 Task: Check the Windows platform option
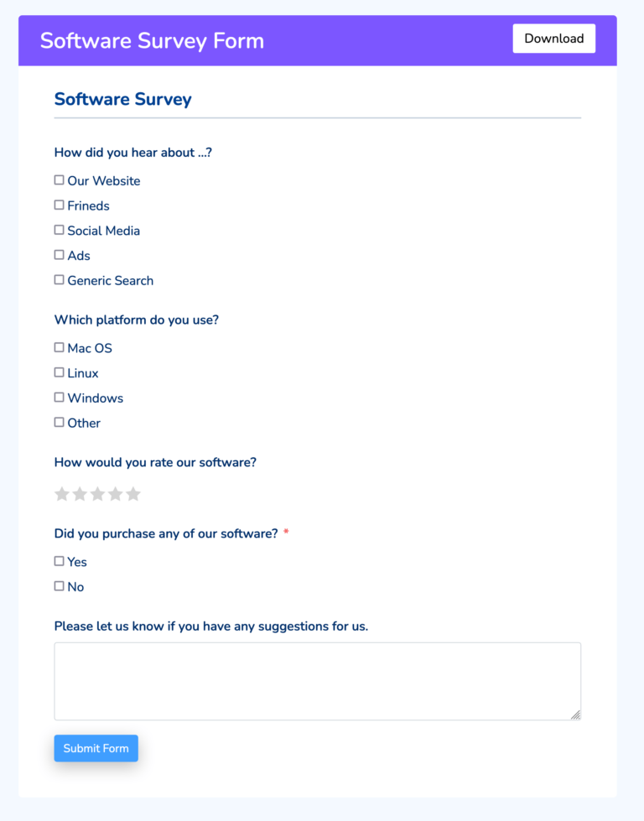59,397
